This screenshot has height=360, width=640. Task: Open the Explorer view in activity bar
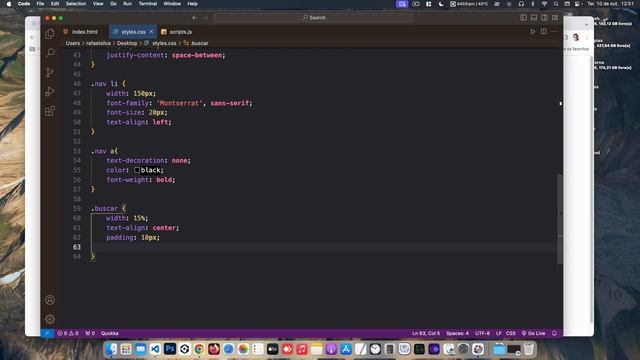click(50, 34)
